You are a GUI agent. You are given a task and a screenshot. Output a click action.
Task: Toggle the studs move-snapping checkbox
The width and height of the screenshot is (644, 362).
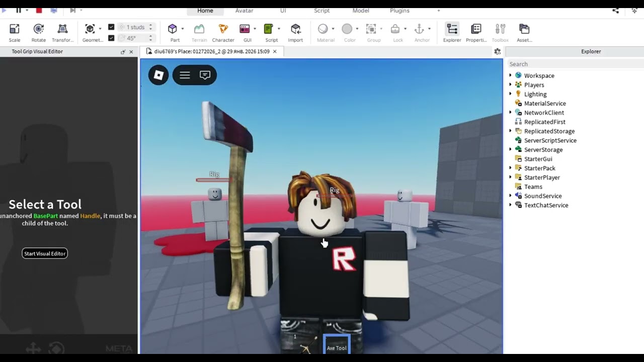[x=111, y=27]
